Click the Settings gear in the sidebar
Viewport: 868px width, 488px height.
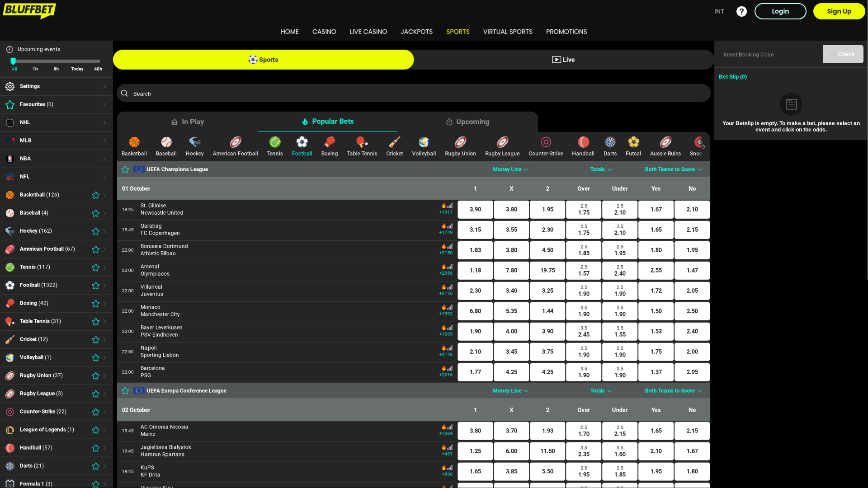(10, 86)
